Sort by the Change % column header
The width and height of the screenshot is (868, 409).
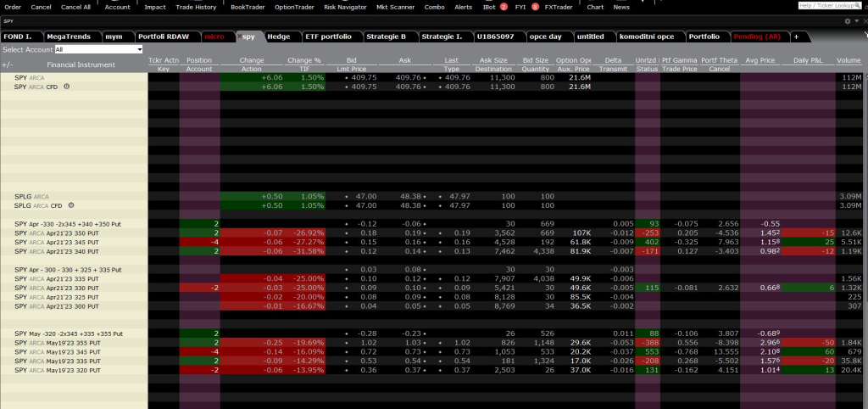click(x=304, y=60)
